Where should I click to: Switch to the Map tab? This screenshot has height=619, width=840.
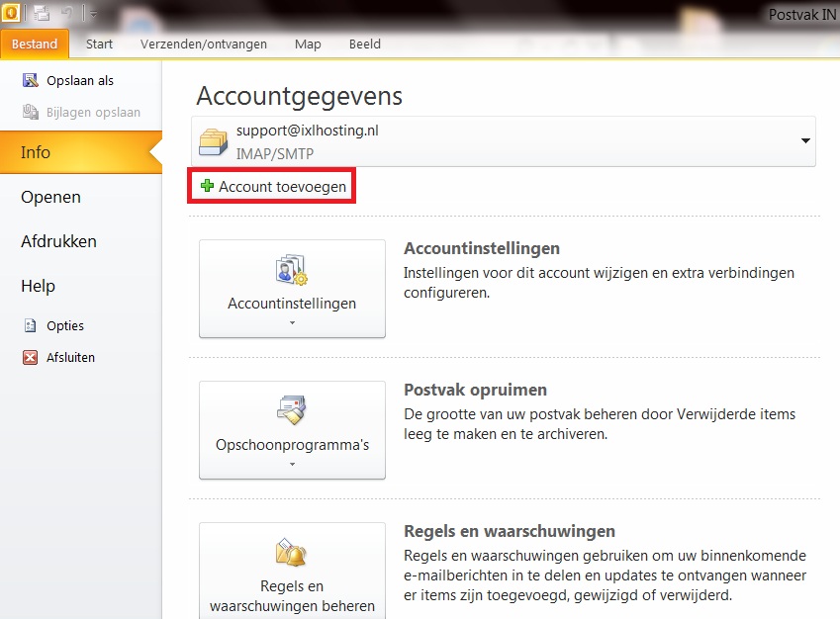[308, 44]
